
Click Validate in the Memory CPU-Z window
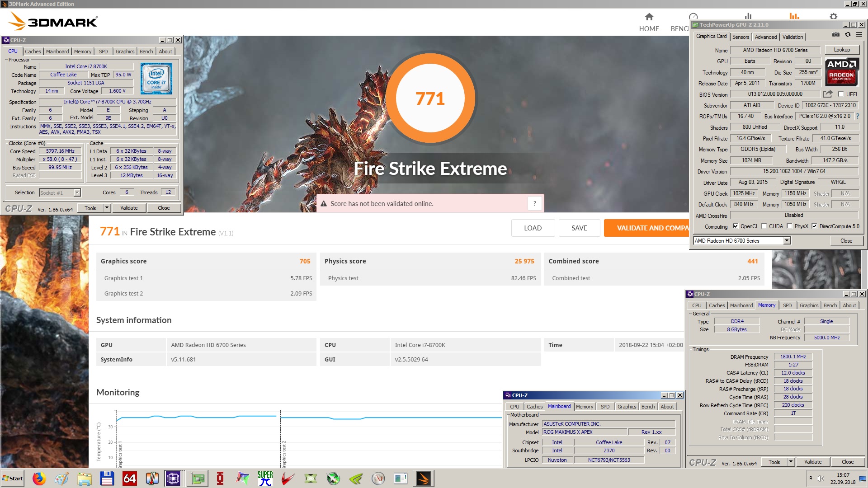pos(812,462)
